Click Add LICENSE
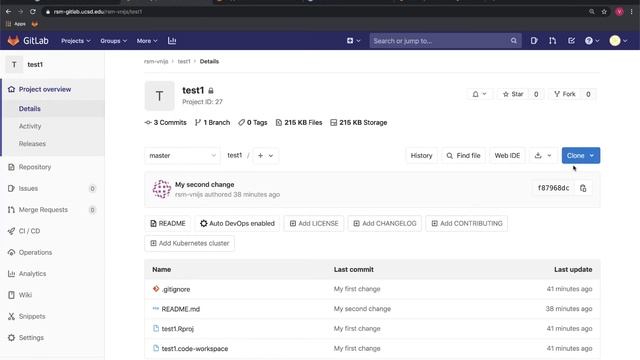 (314, 224)
